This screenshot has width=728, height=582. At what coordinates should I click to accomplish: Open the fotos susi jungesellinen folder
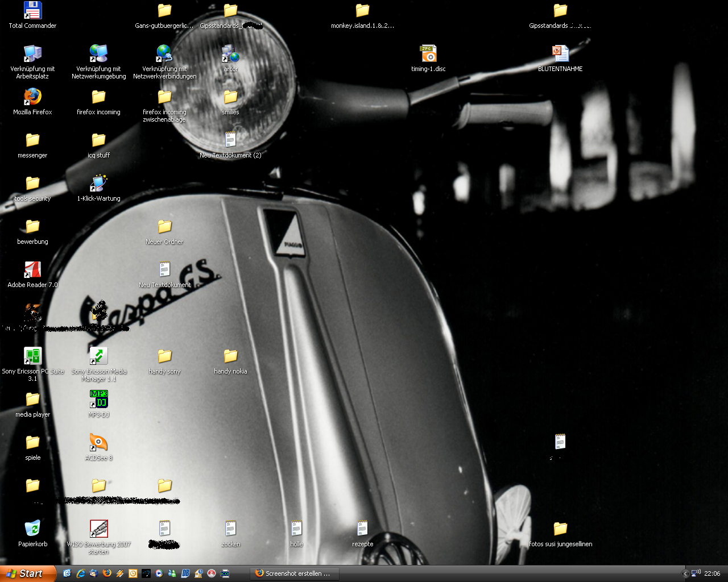560,529
